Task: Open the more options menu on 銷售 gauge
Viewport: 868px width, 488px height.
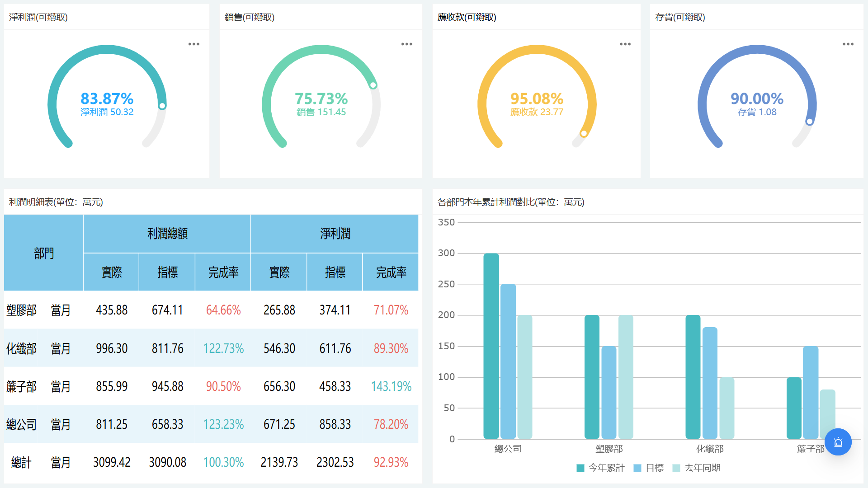Action: click(x=407, y=44)
